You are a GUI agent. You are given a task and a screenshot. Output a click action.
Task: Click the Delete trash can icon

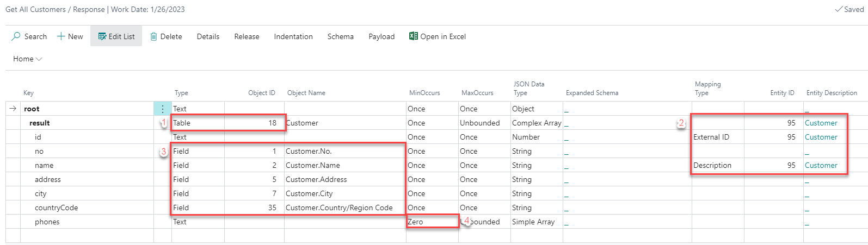click(154, 36)
